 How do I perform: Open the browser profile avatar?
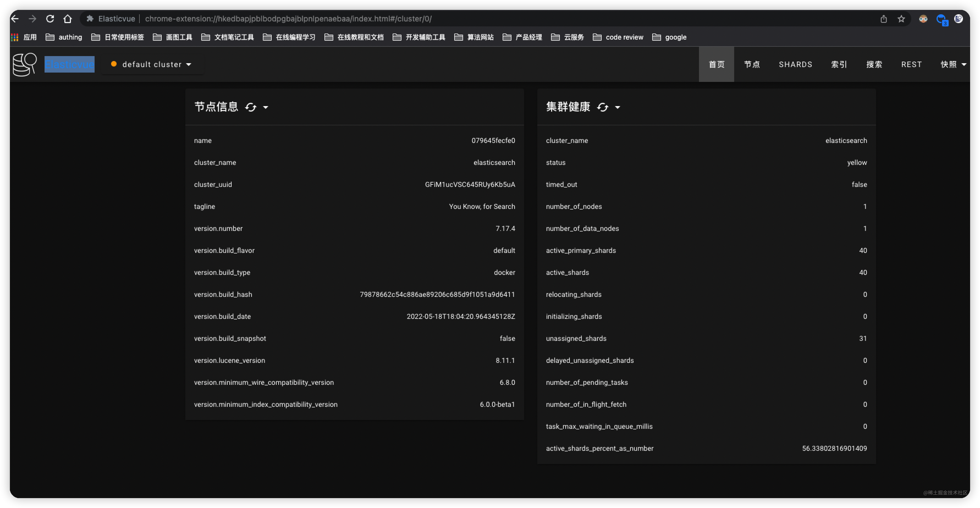point(958,19)
